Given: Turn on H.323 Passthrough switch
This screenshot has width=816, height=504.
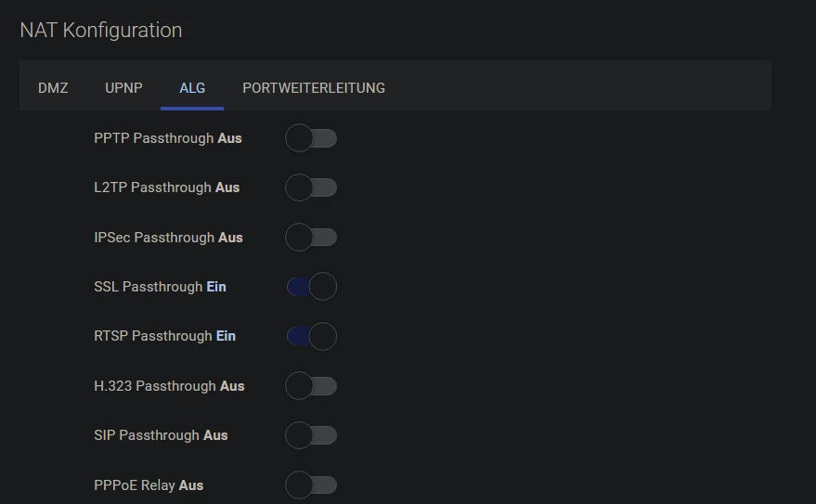Looking at the screenshot, I should pos(311,386).
